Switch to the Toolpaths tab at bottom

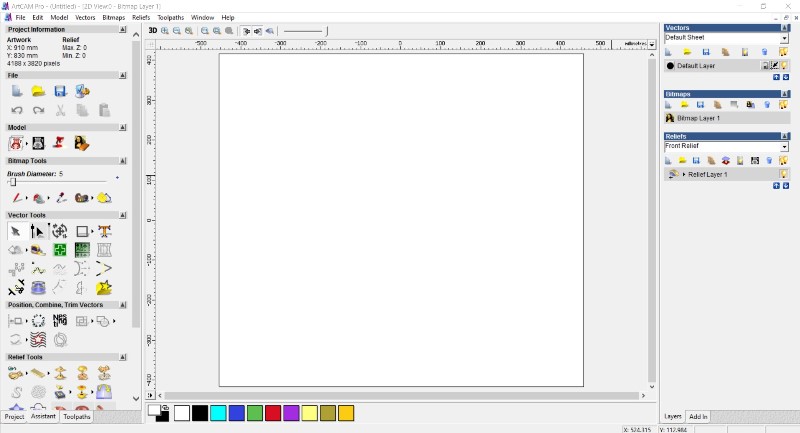point(77,417)
